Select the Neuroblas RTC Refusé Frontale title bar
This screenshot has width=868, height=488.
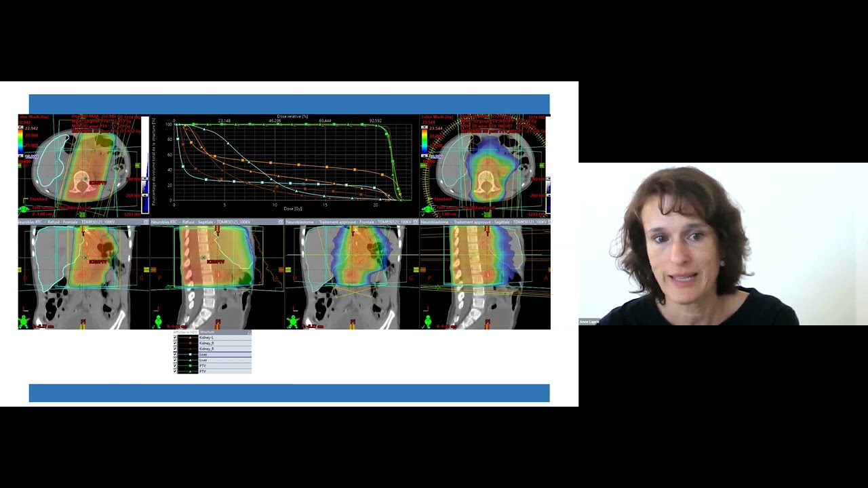click(83, 222)
